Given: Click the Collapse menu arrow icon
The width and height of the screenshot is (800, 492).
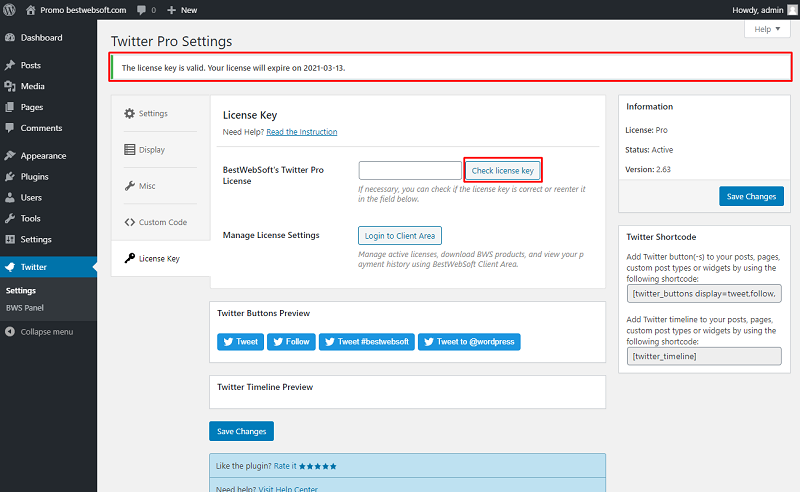Looking at the screenshot, I should pyautogui.click(x=10, y=332).
